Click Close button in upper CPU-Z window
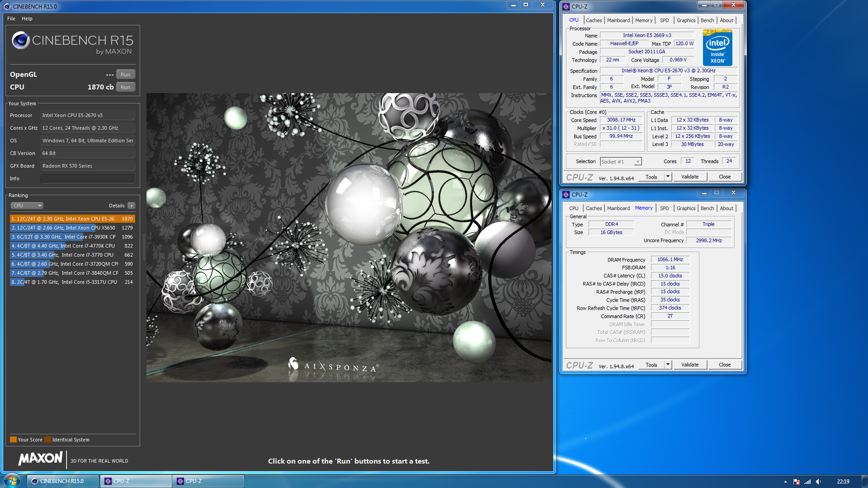 click(x=725, y=177)
